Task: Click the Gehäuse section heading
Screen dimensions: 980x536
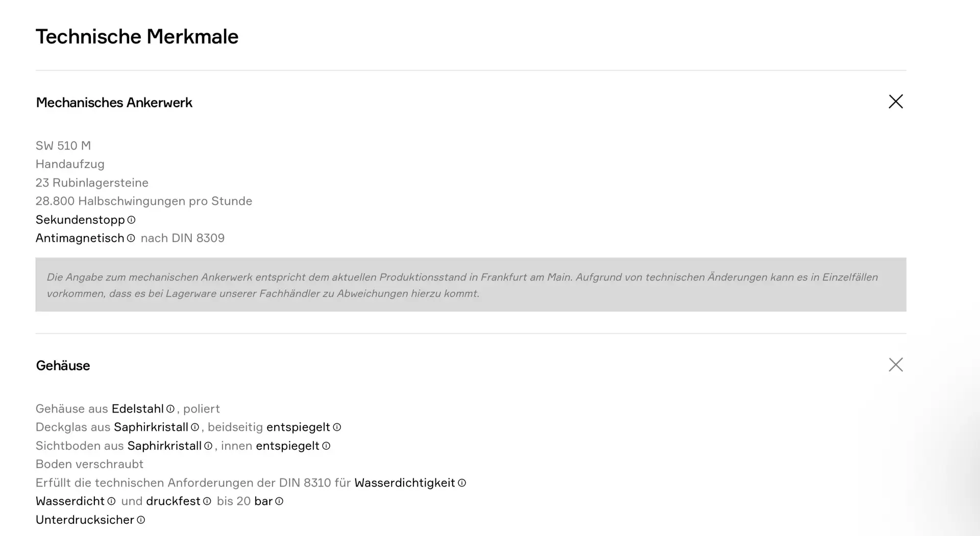Action: click(x=63, y=366)
